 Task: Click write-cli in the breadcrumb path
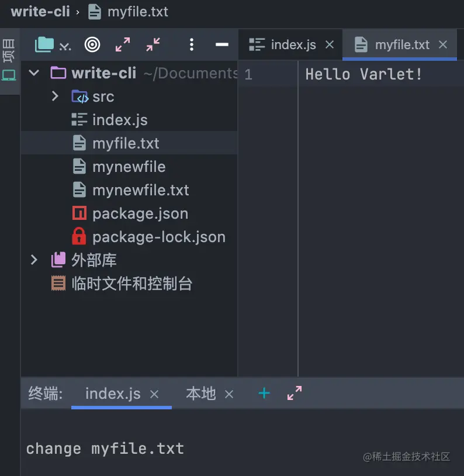coord(40,12)
